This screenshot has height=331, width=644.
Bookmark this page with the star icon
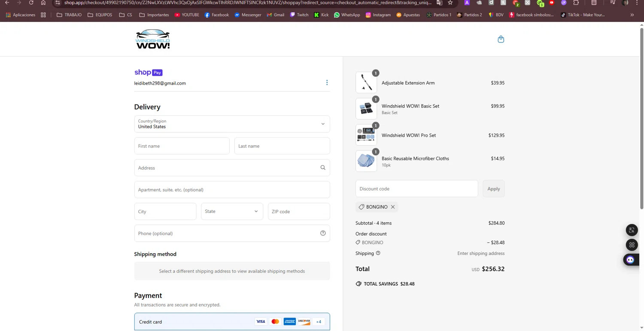(x=450, y=3)
